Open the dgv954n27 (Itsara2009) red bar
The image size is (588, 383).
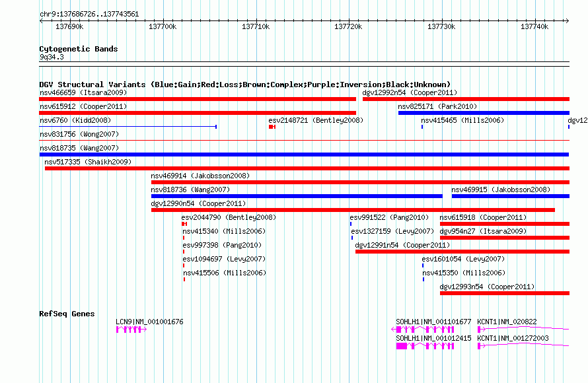505,238
